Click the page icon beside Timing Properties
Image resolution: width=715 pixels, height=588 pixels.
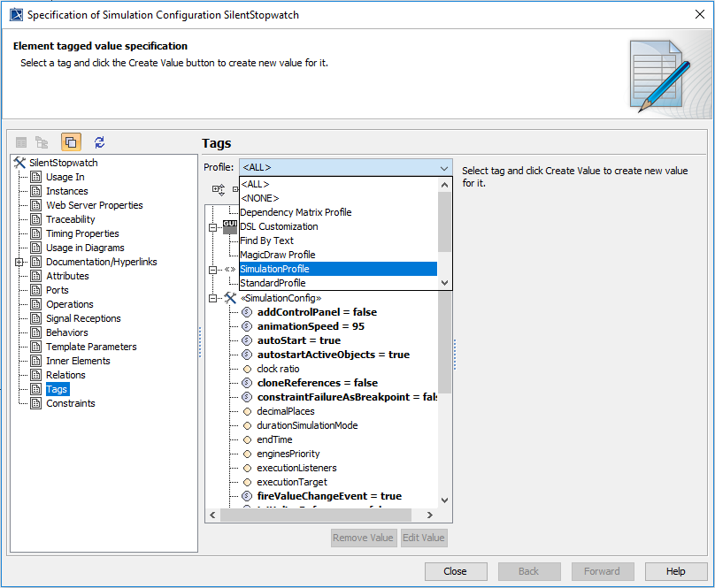coord(35,233)
